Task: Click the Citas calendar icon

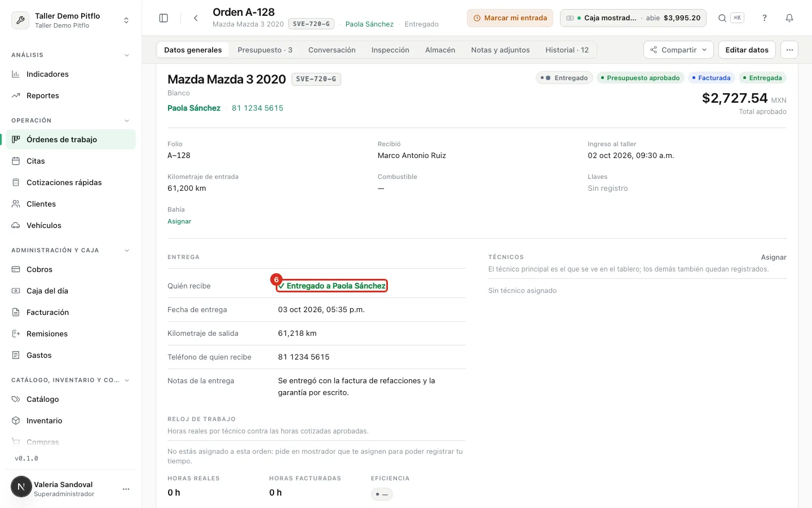Action: (x=16, y=161)
